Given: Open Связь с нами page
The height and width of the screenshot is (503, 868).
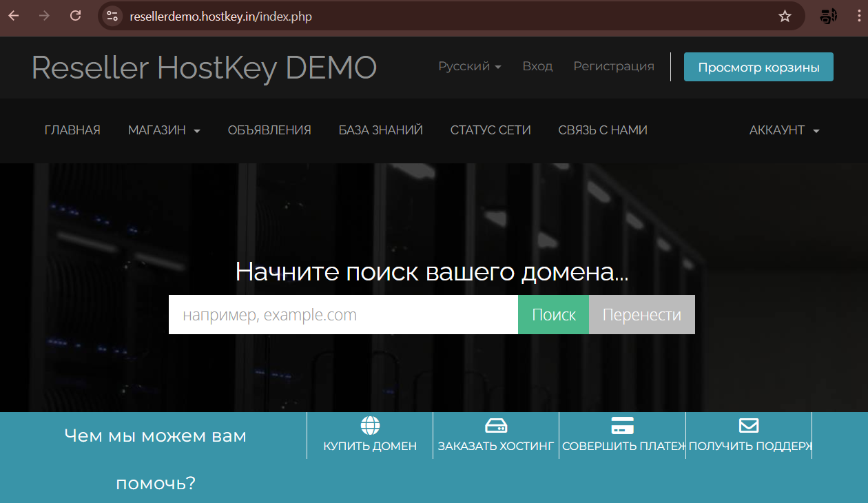Looking at the screenshot, I should click(x=603, y=130).
